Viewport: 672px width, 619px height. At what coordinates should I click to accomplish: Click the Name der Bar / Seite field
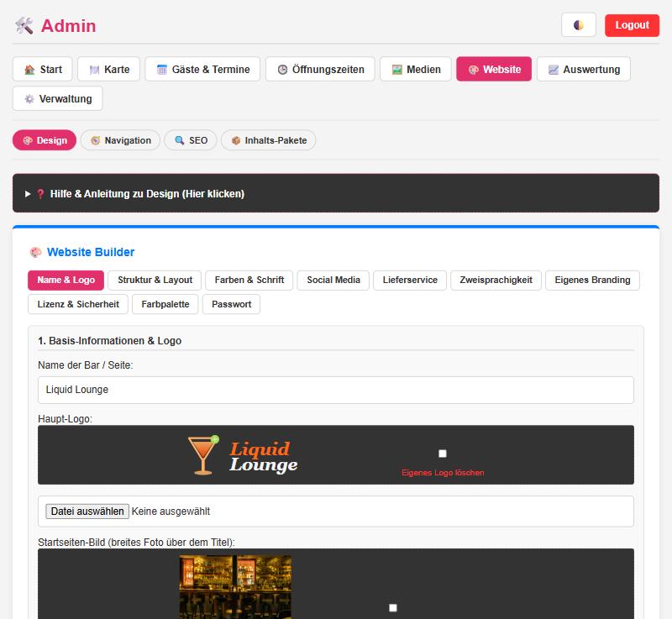click(336, 390)
